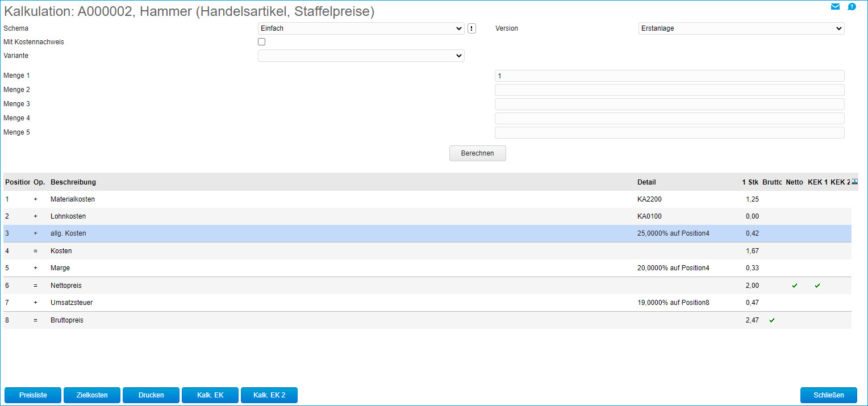868x406 pixels.
Task: Open the Version dropdown showing Erstanlage
Action: click(742, 28)
